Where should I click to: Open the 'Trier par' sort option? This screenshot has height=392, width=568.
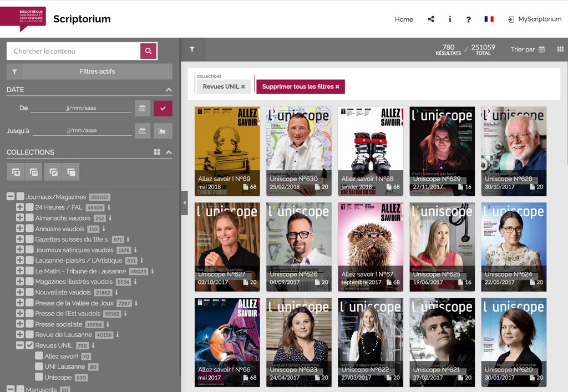point(528,49)
